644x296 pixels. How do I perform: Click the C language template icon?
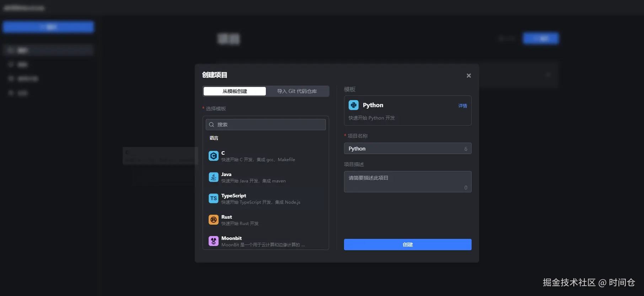pos(213,156)
